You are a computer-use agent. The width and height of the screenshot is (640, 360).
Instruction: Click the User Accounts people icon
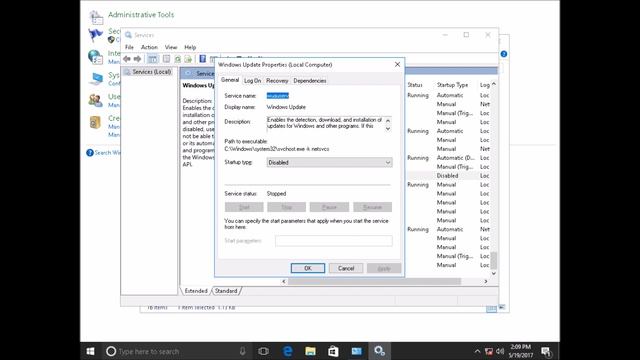tap(96, 100)
